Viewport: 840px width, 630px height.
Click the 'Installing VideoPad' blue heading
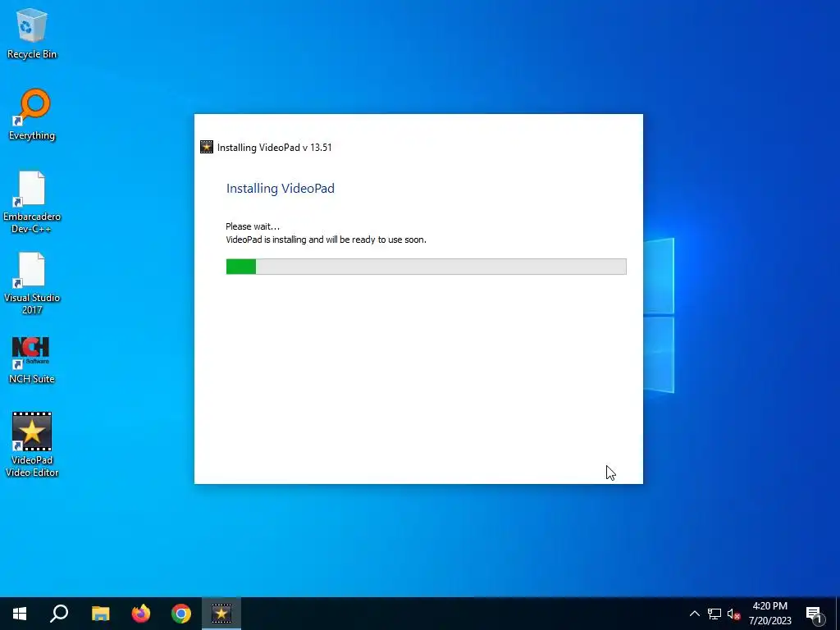281,189
